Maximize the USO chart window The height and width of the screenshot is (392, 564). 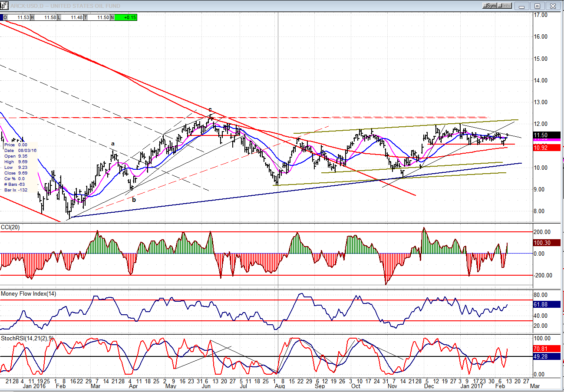(538, 6)
